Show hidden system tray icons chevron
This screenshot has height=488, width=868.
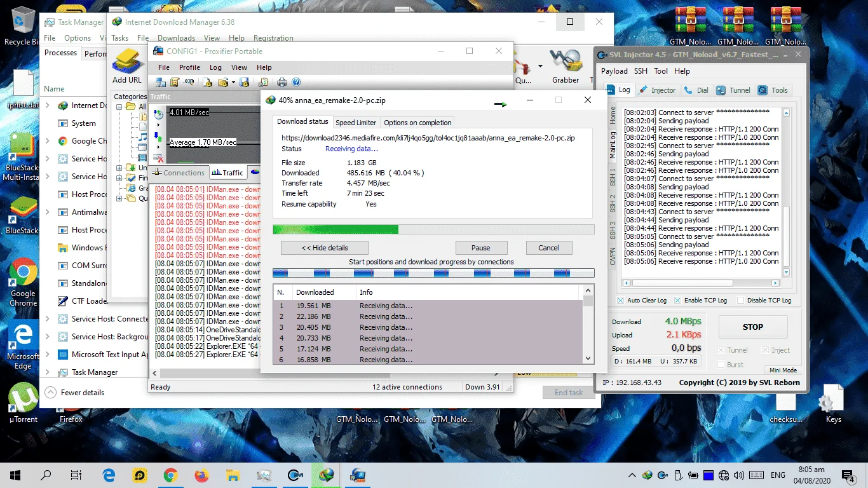point(632,475)
